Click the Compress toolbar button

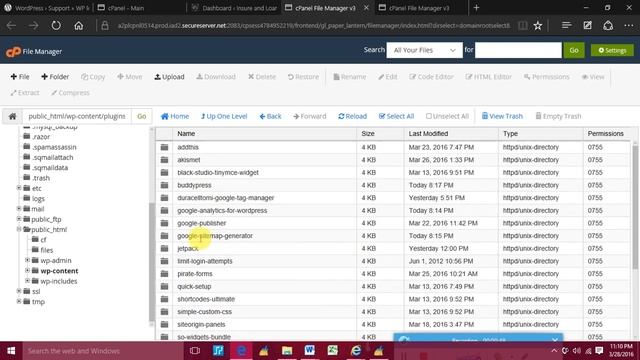tap(70, 93)
